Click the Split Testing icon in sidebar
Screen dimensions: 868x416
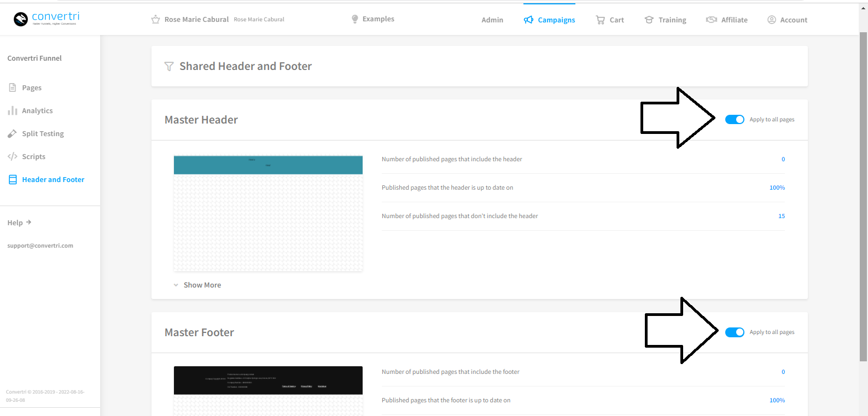point(12,134)
